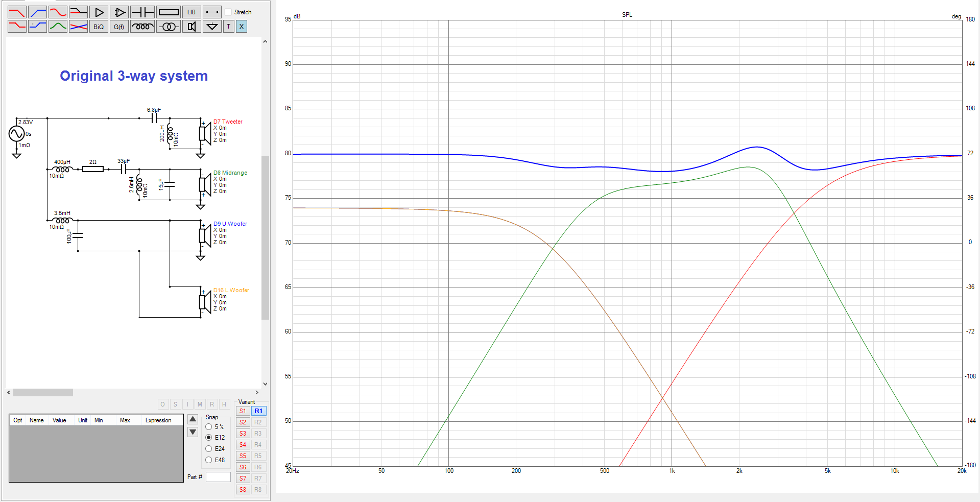The width and height of the screenshot is (980, 502).
Task: Click the schematic horizontal scrollbar thumb
Action: [x=43, y=393]
